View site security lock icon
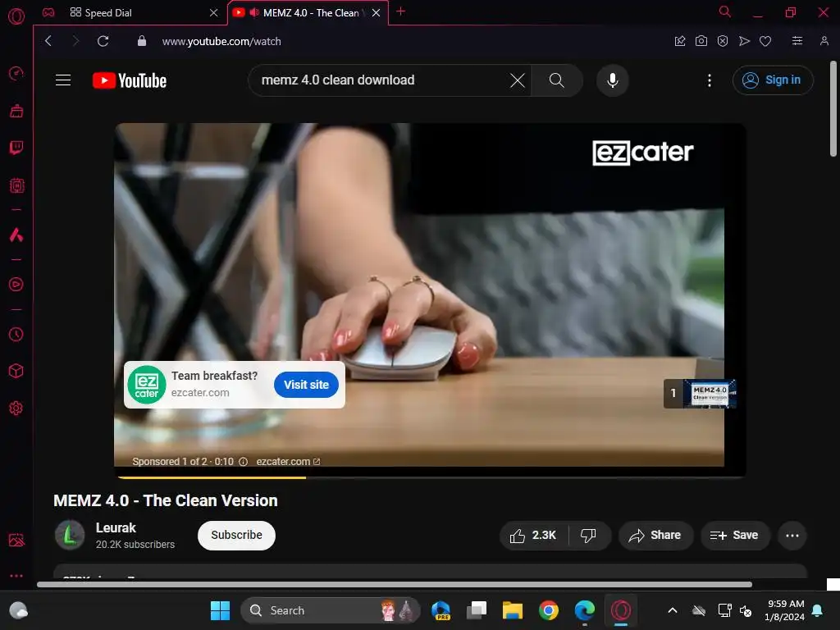This screenshot has height=630, width=840. coord(142,41)
